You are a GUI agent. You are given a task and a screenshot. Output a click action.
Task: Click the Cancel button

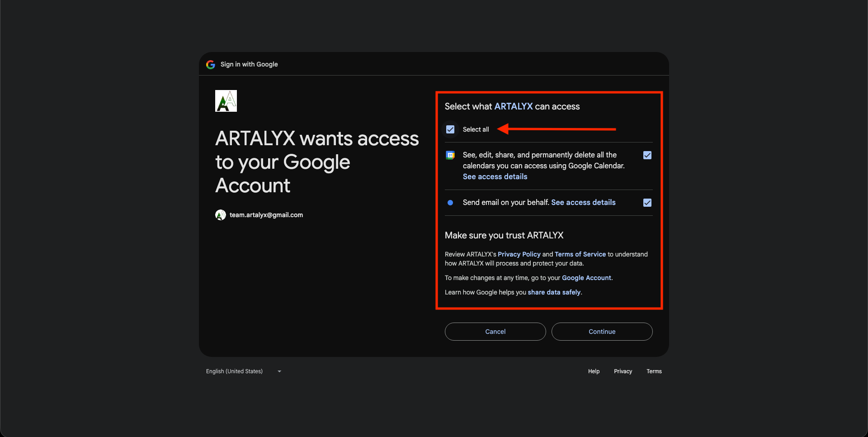(495, 332)
